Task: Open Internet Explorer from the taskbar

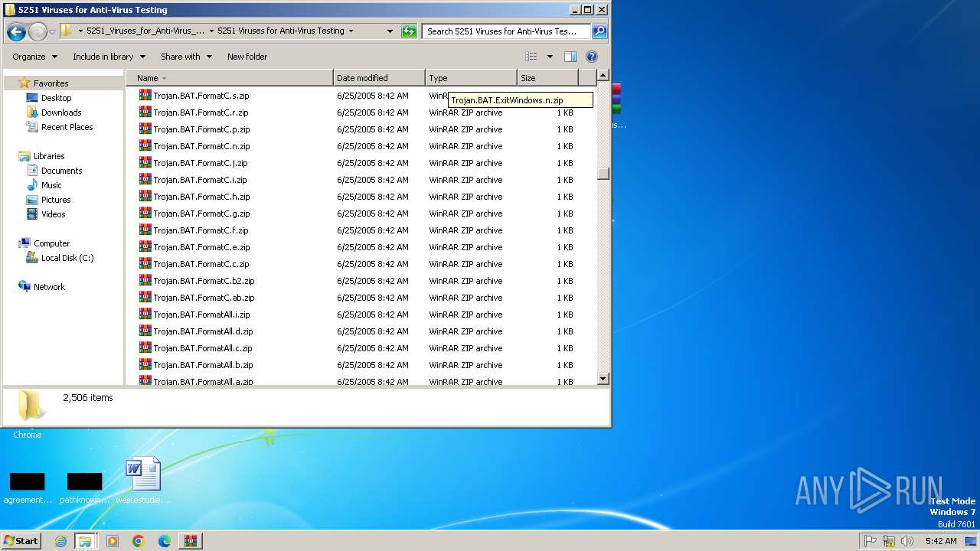Action: pos(60,541)
